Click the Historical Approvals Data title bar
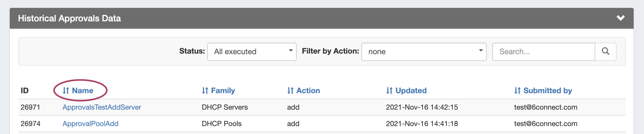 tap(69, 18)
